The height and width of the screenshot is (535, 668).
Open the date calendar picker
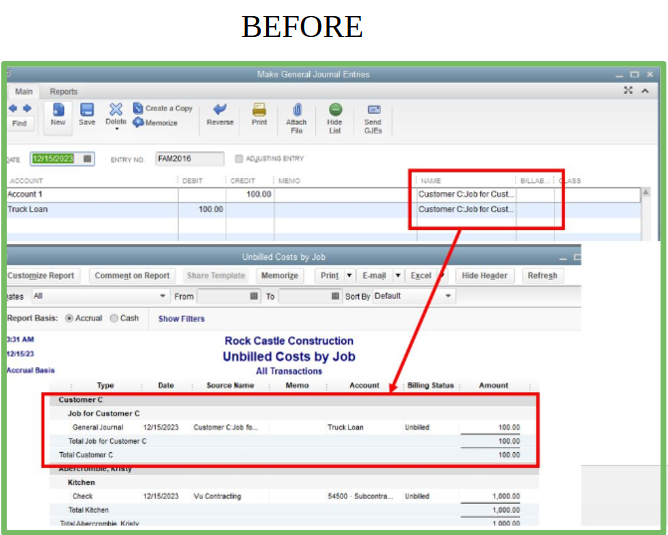click(x=87, y=159)
